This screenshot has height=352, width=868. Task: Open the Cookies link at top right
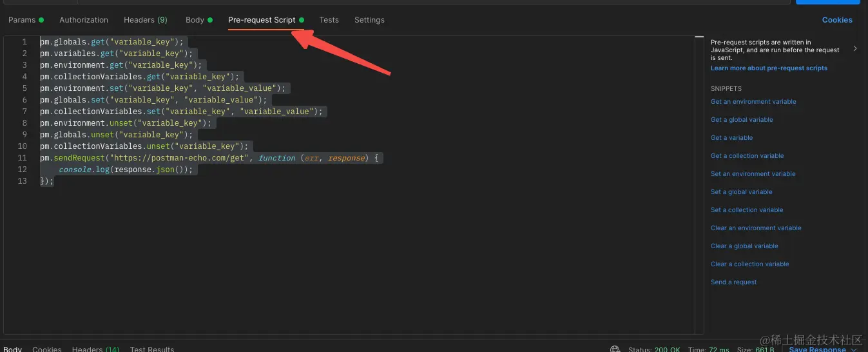(837, 20)
